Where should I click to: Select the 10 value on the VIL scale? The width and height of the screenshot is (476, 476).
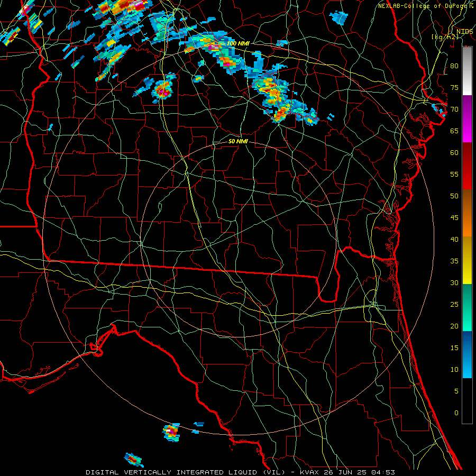click(x=454, y=370)
